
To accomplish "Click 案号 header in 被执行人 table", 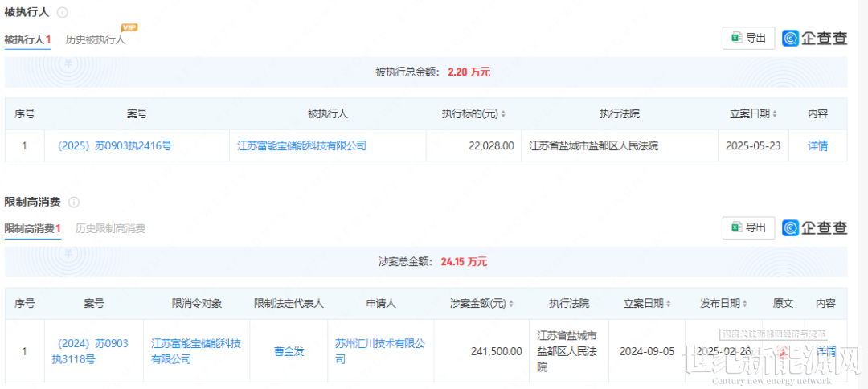I will click(137, 114).
